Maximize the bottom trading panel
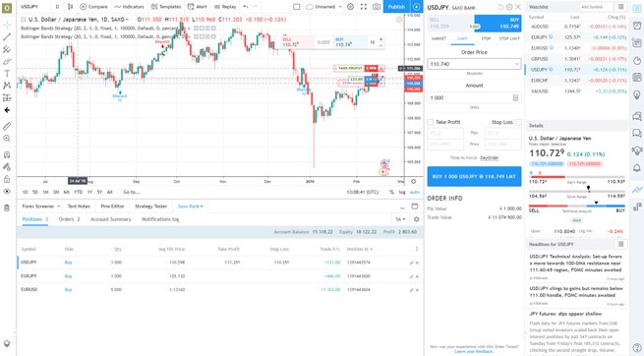The image size is (644, 356). 414,207
